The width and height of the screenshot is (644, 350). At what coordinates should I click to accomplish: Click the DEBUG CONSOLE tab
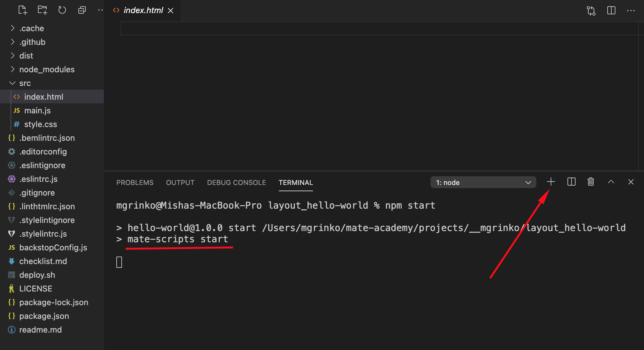click(236, 182)
